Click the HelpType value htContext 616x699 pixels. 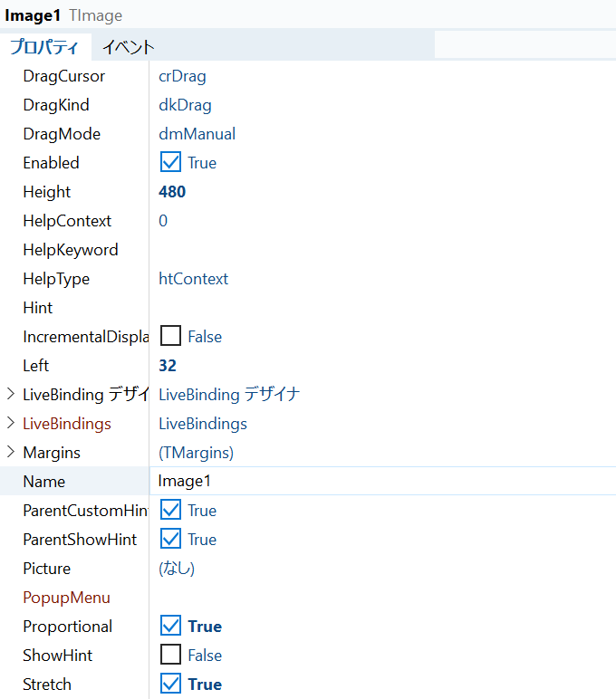(193, 279)
